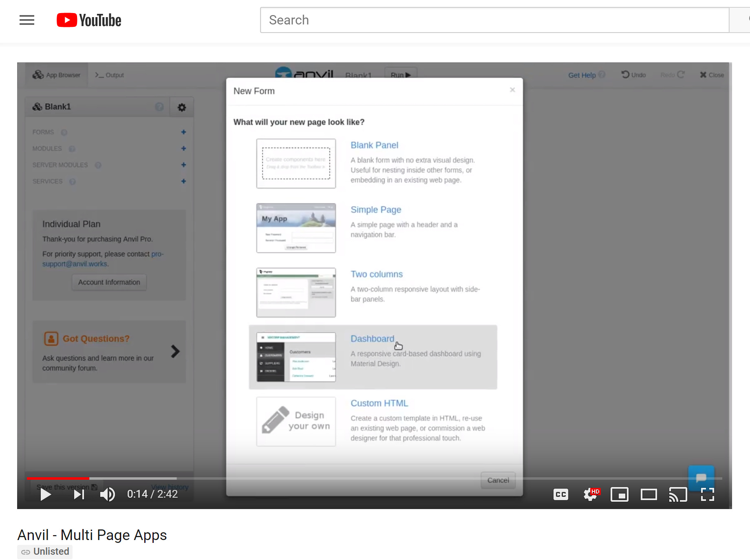This screenshot has height=560, width=750.
Task: Click the Anvil - Multi Page Apps title
Action: [x=92, y=535]
